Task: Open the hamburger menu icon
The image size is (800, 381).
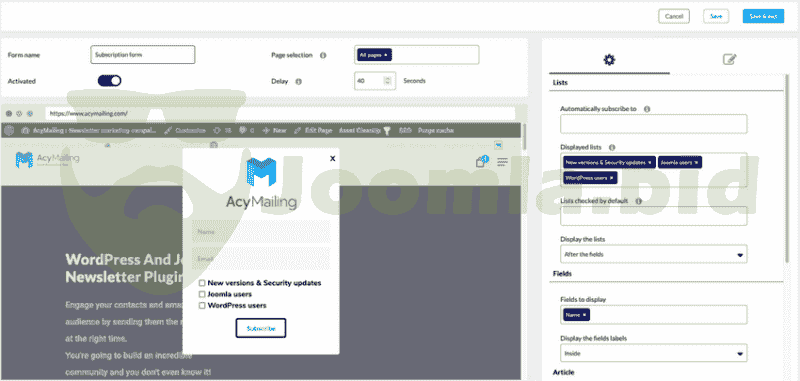Action: point(503,162)
